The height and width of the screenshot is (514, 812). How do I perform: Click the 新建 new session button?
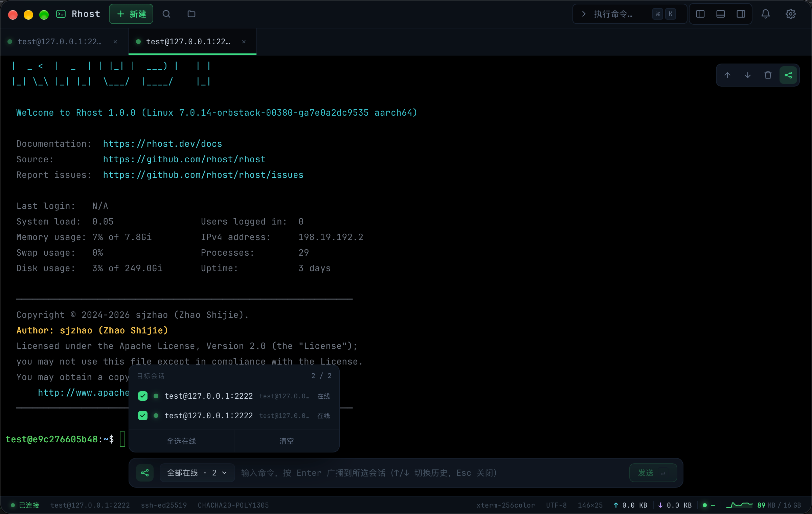click(131, 14)
